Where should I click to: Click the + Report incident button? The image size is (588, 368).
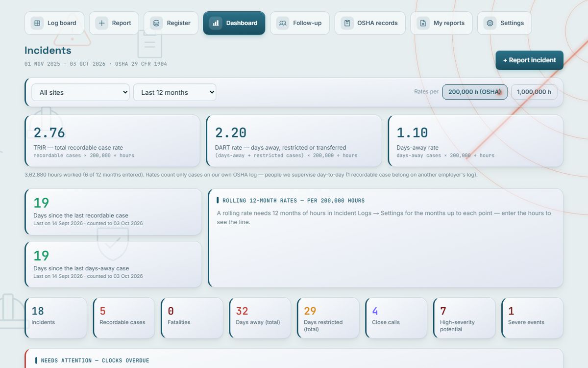click(530, 60)
